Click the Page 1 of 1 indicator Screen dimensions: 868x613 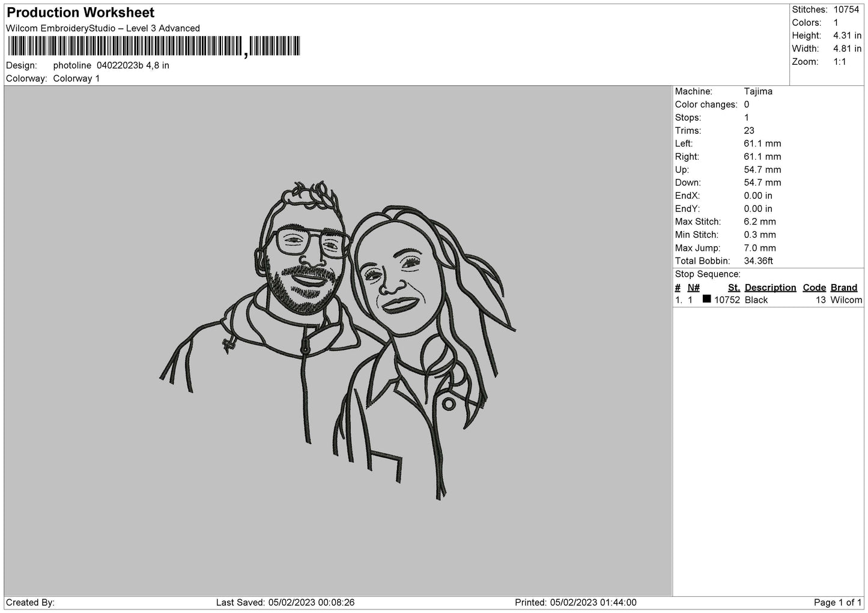pos(837,602)
